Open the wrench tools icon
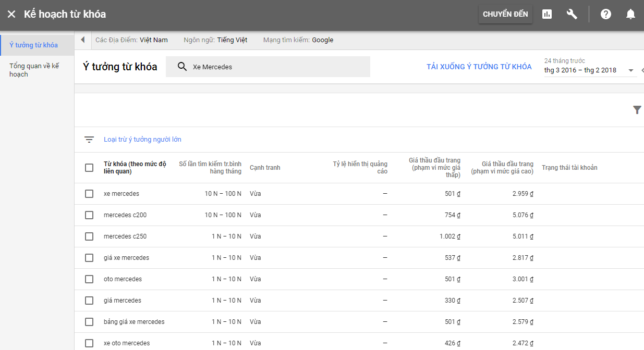Screen dimensions: 644x350 point(572,14)
